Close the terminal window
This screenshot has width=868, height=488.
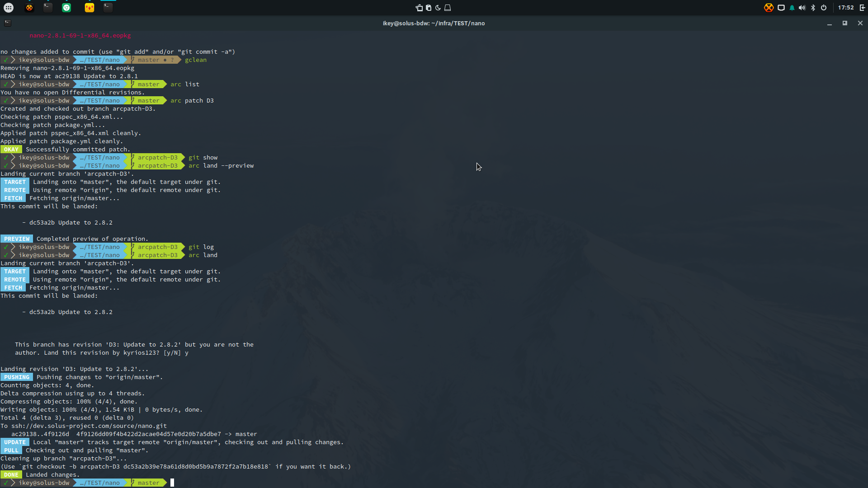click(860, 23)
